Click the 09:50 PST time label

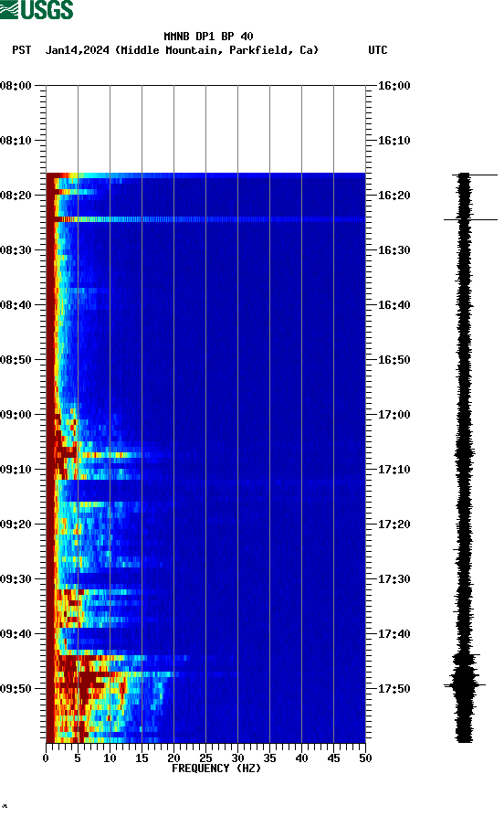(16, 688)
